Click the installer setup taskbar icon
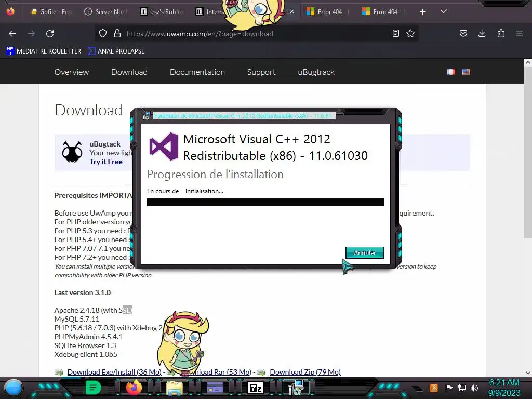 pyautogui.click(x=296, y=388)
